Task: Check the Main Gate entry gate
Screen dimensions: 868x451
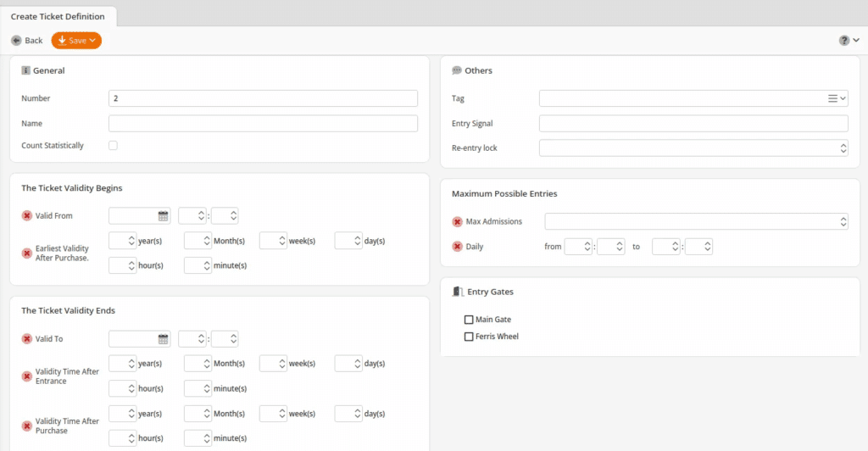Action: point(469,320)
